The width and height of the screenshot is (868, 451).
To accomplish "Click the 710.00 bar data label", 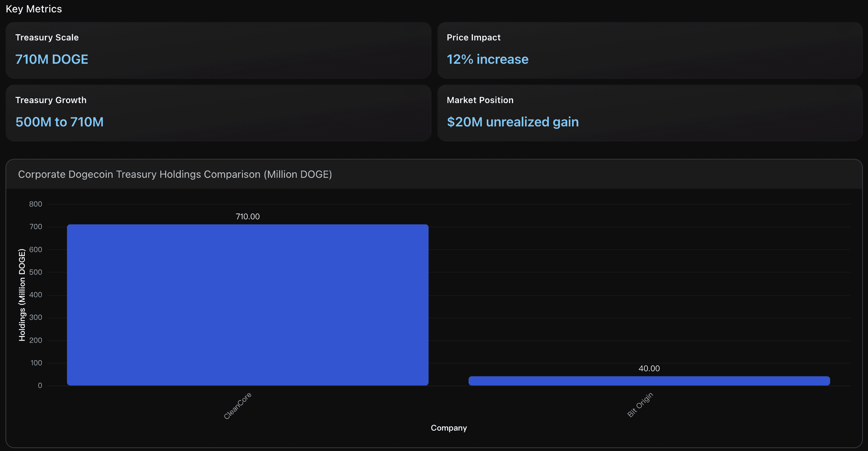I will (247, 216).
